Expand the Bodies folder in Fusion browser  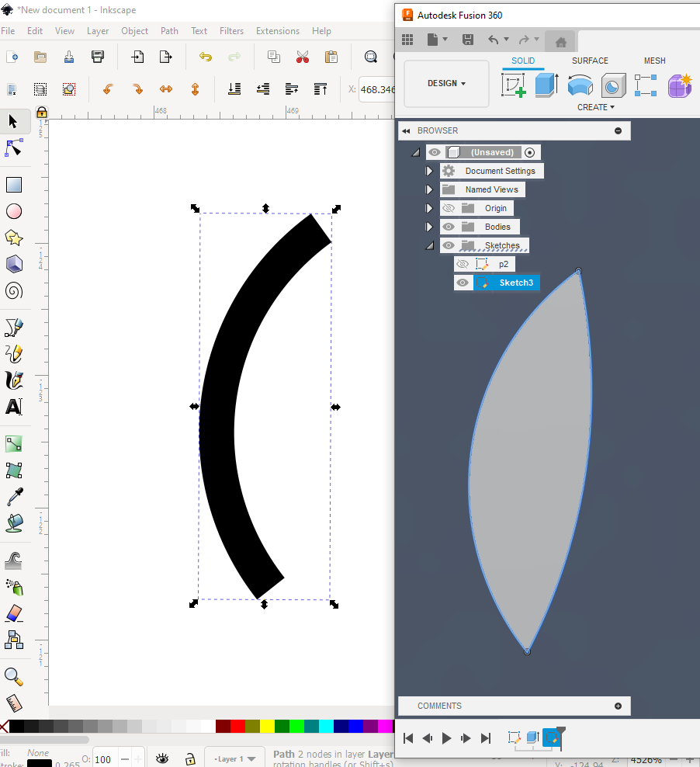[x=429, y=226]
